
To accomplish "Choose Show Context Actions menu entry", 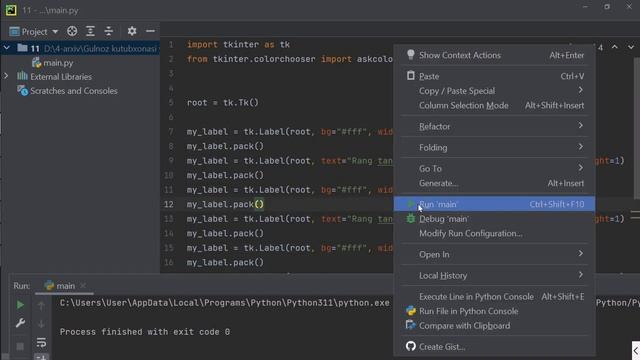I will point(494,55).
